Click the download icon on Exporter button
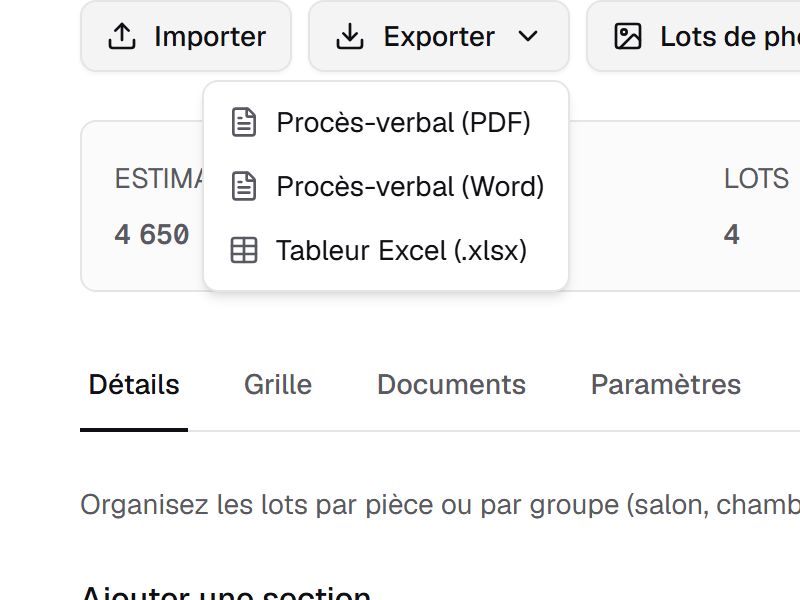This screenshot has width=800, height=600. pyautogui.click(x=350, y=36)
